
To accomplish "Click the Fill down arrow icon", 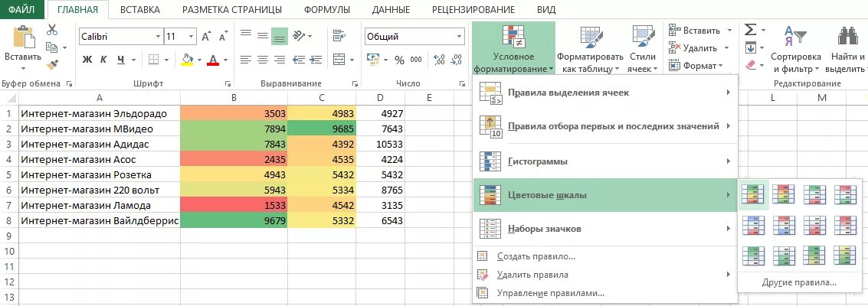I will click(750, 47).
